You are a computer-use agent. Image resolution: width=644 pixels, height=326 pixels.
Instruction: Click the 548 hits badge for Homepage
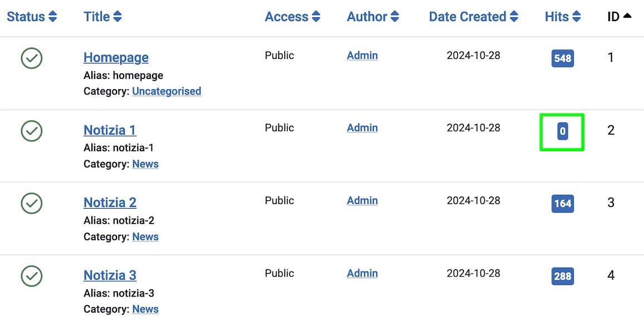coord(562,58)
